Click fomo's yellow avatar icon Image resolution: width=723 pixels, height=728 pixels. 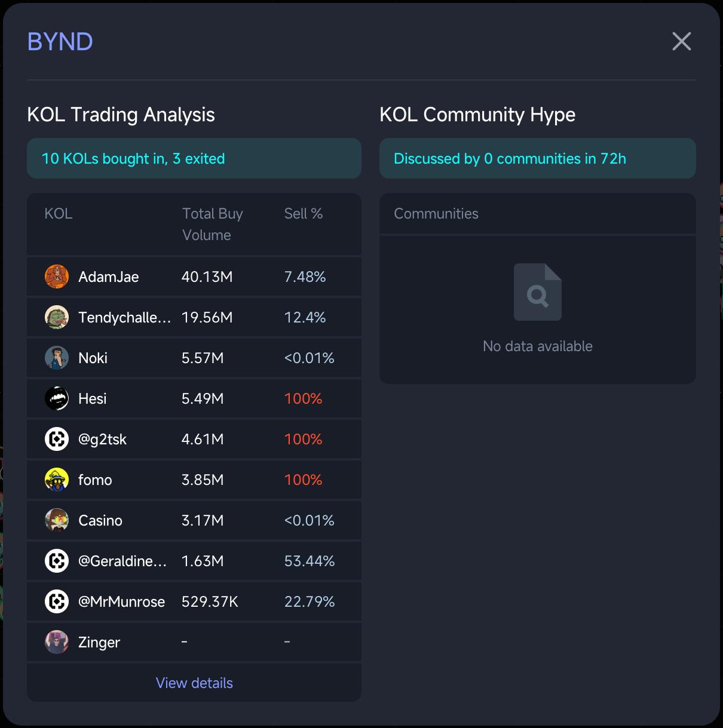click(57, 480)
